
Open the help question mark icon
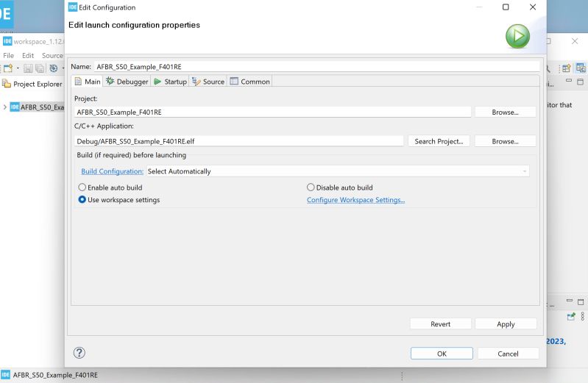point(79,353)
